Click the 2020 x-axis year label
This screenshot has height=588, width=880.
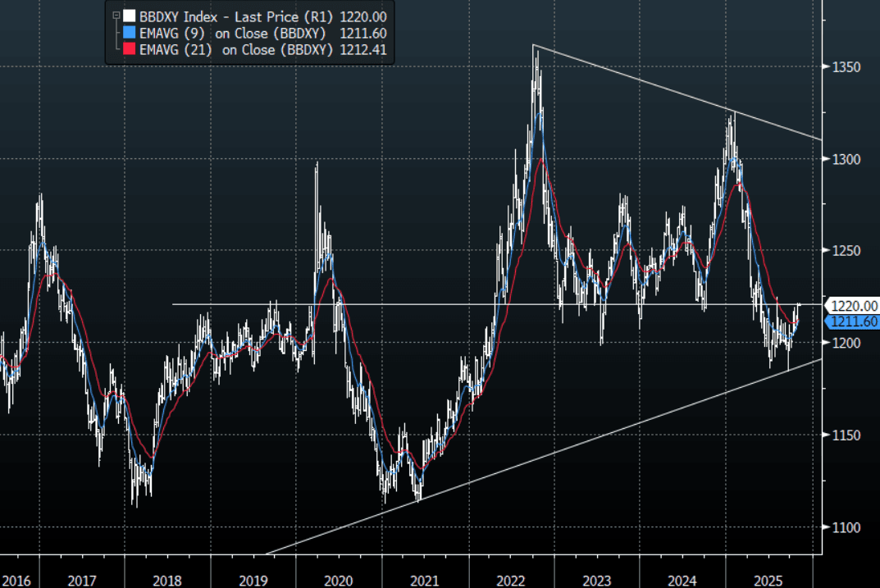pyautogui.click(x=339, y=581)
